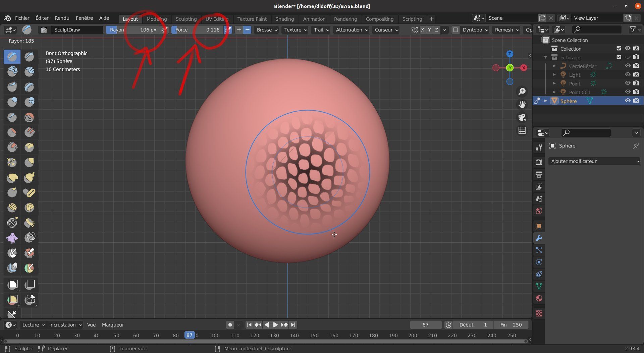Viewport: 644px width, 353px height.
Task: Open the Fichier menu
Action: point(22,18)
